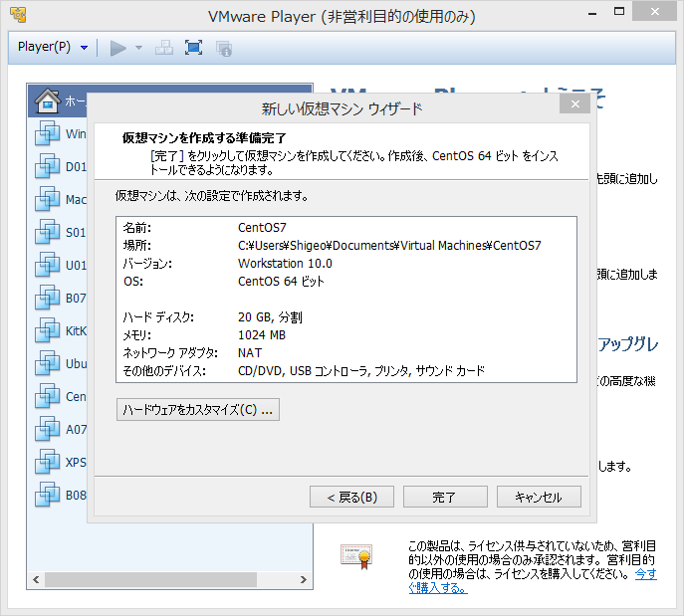Click the キャンセル button
The height and width of the screenshot is (616, 684).
(539, 497)
